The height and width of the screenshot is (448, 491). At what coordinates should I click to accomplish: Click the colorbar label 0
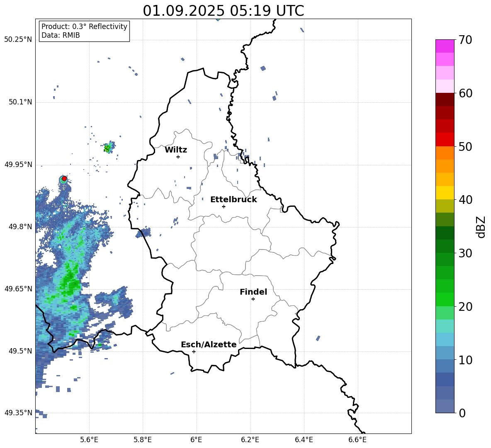[x=462, y=413]
